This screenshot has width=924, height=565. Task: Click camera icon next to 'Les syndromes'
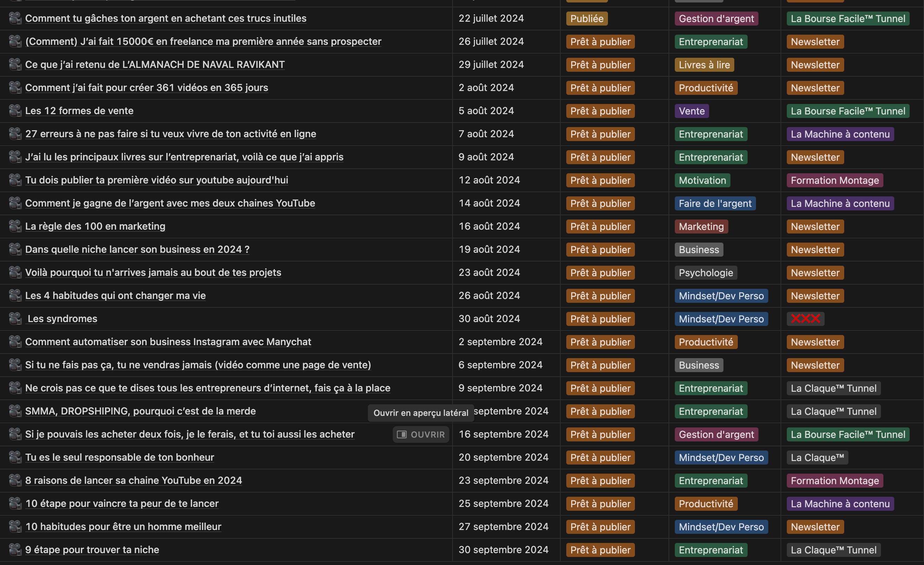15,319
